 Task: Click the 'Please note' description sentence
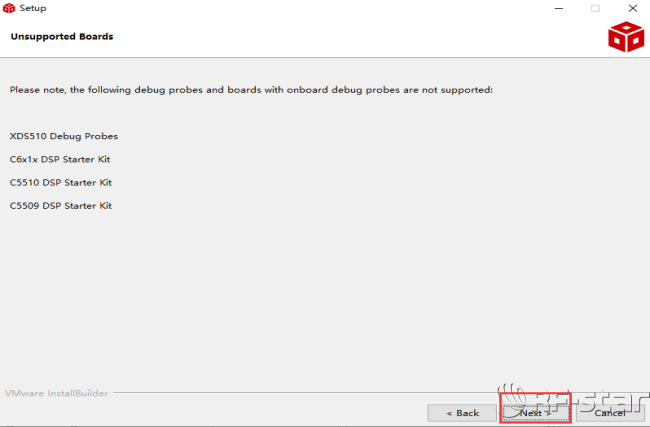(x=250, y=90)
